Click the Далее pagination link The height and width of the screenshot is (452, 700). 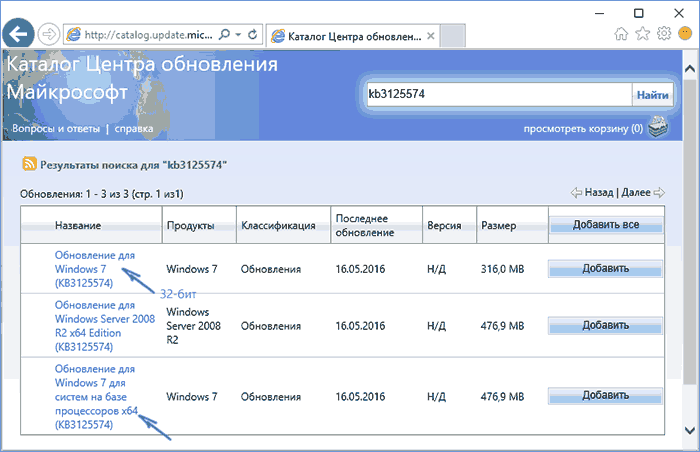click(636, 193)
